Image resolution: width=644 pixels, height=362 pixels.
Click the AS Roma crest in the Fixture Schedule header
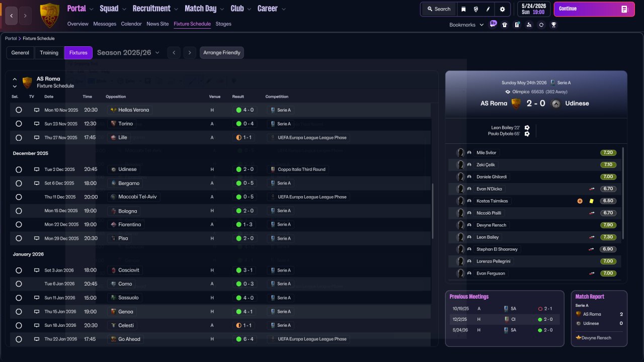pos(27,82)
